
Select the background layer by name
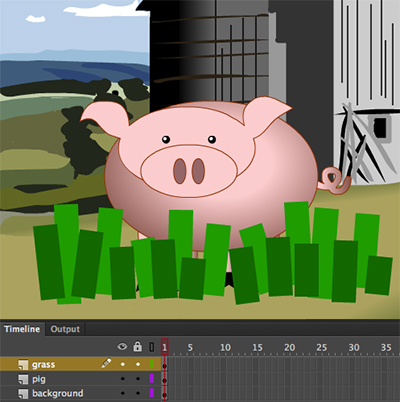58,393
